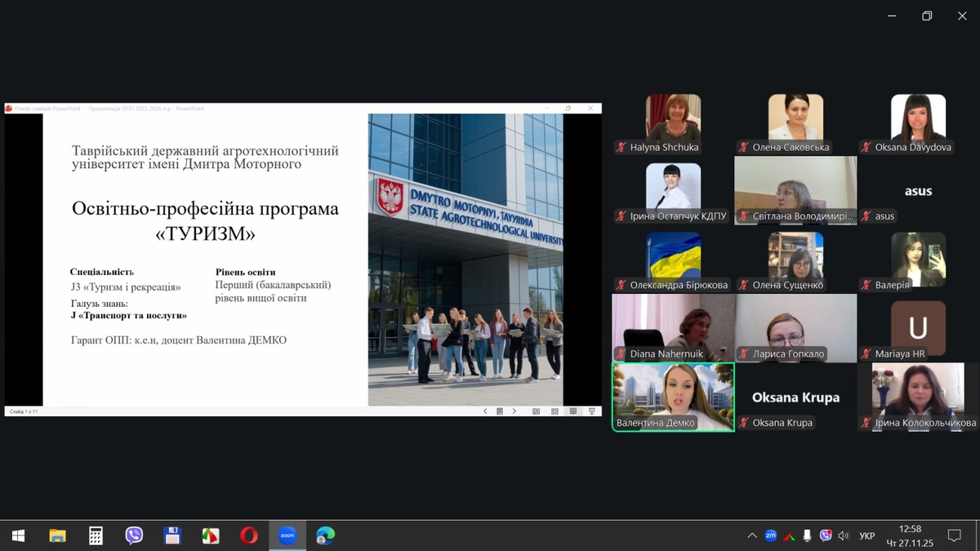This screenshot has width=980, height=551.
Task: Open Windows Start menu
Action: click(18, 535)
